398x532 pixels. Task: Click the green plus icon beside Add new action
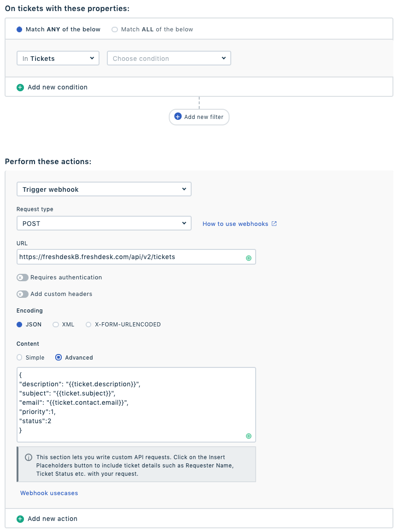point(20,519)
